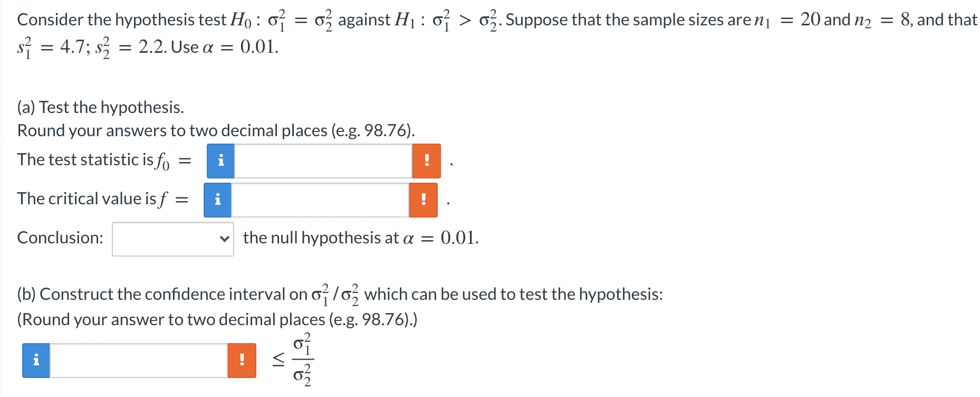The width and height of the screenshot is (980, 397).
Task: Open the Conclusion dropdown menu
Action: (x=173, y=239)
